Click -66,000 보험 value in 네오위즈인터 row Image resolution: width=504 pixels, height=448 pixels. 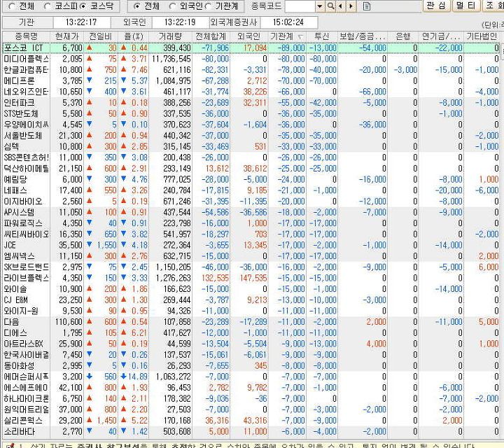point(372,92)
